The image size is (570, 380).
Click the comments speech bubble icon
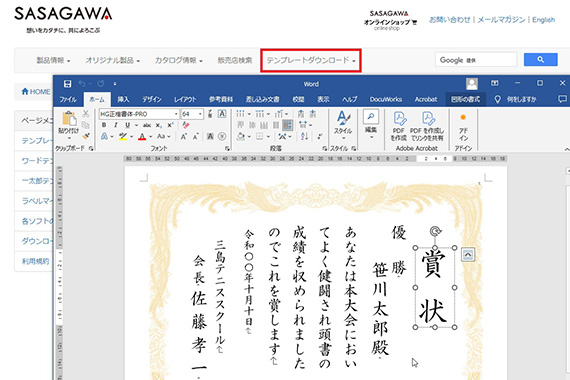click(x=562, y=99)
